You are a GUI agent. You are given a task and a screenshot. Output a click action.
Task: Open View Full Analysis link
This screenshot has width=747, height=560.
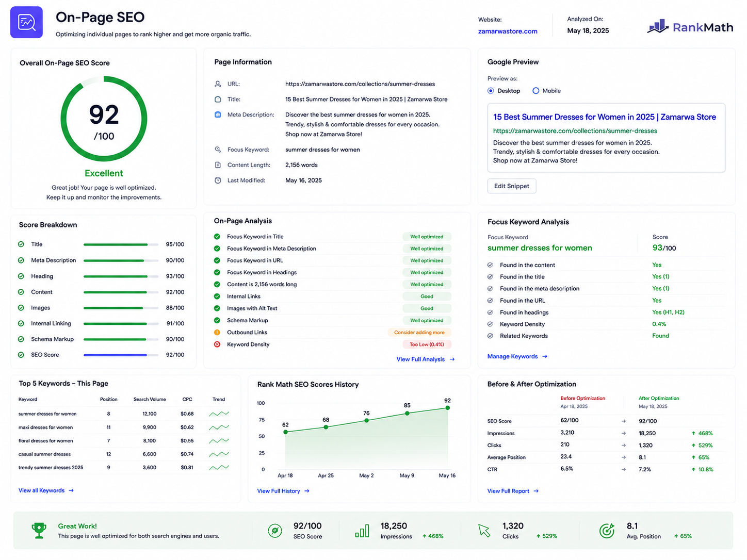pos(426,359)
